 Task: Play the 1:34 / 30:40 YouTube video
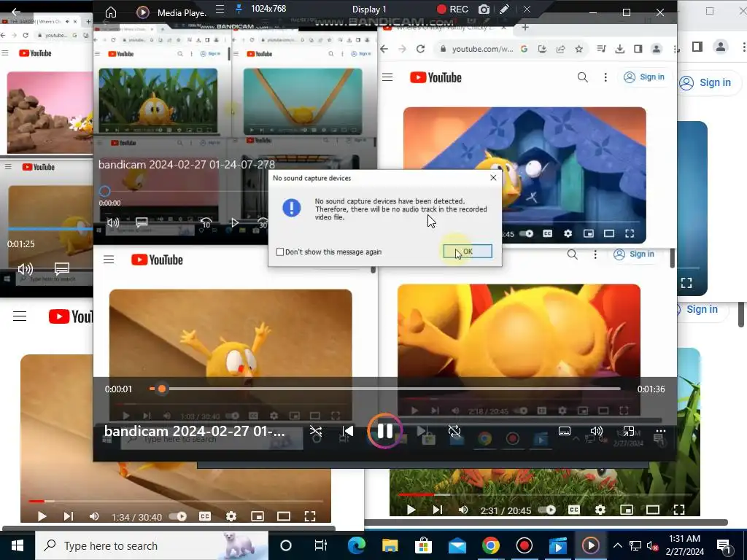pos(42,516)
